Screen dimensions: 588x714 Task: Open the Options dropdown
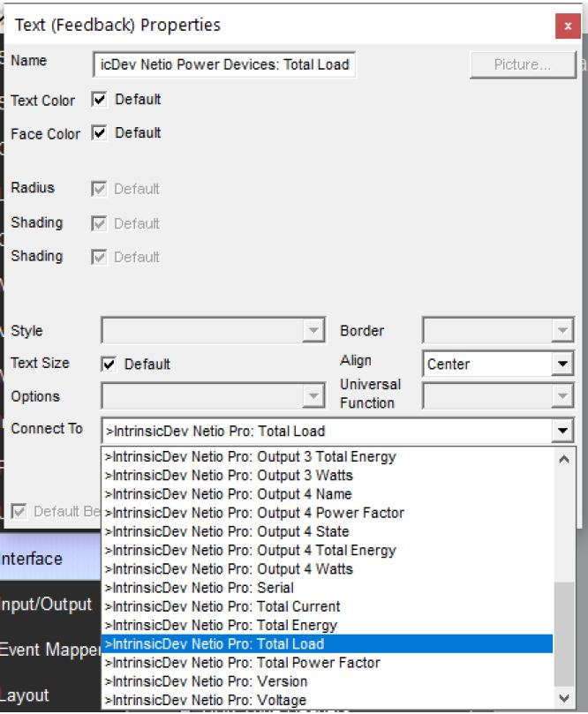313,395
